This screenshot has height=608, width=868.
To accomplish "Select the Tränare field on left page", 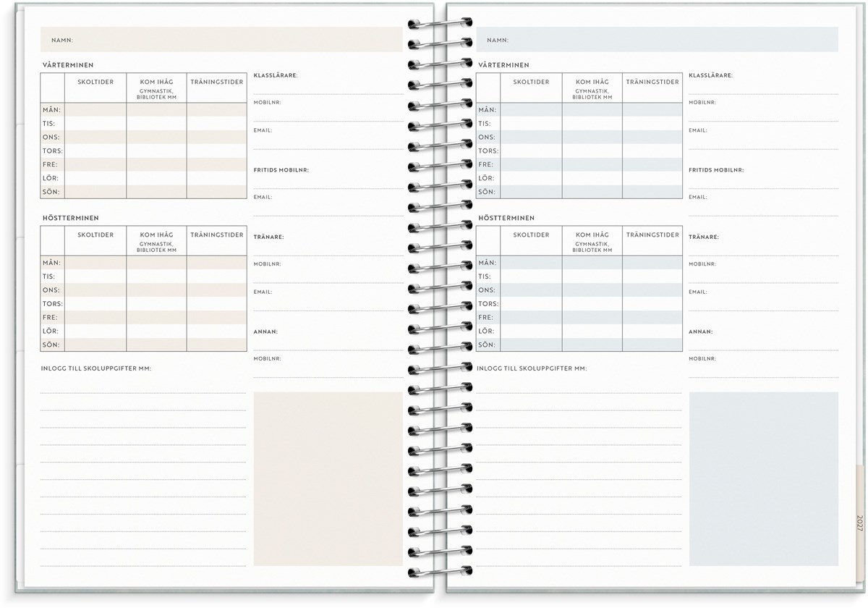I will (328, 248).
